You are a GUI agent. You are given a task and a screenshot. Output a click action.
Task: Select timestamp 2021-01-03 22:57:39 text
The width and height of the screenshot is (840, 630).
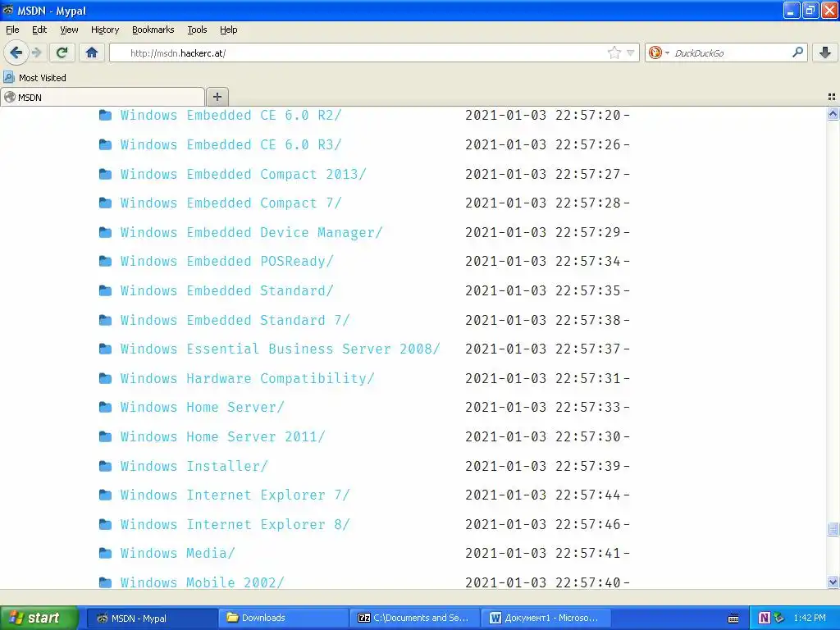click(543, 466)
